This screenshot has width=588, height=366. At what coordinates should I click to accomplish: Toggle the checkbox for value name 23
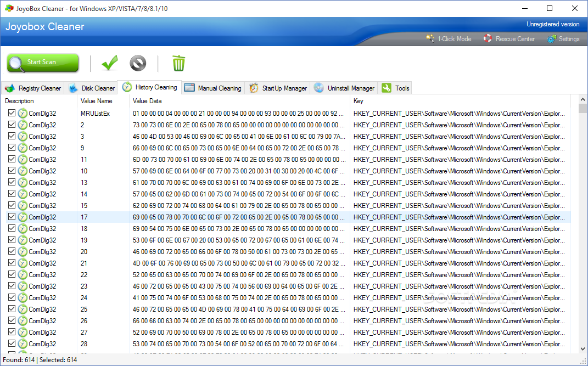click(12, 286)
